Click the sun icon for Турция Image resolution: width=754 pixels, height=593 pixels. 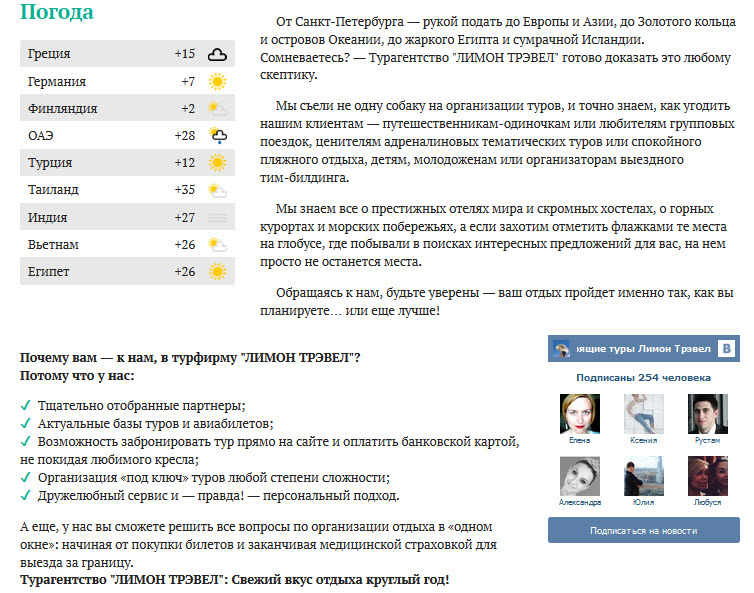(x=217, y=163)
